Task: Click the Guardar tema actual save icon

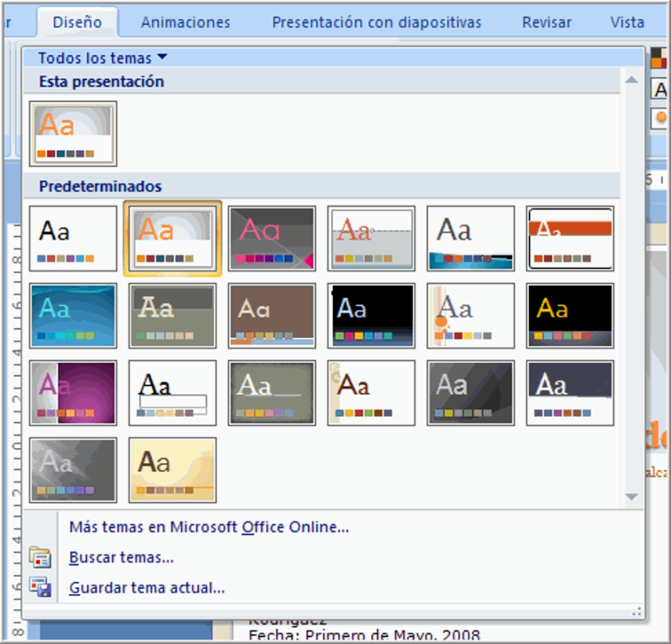Action: (x=40, y=587)
